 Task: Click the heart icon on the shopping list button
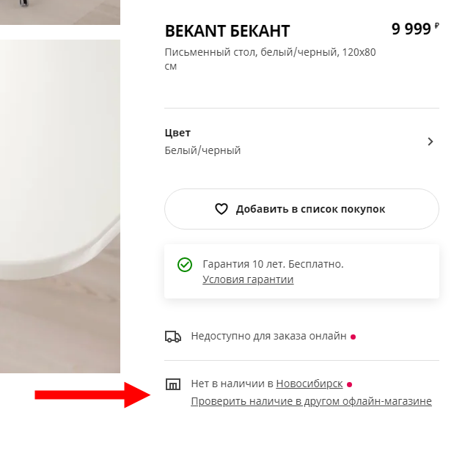[x=221, y=209]
